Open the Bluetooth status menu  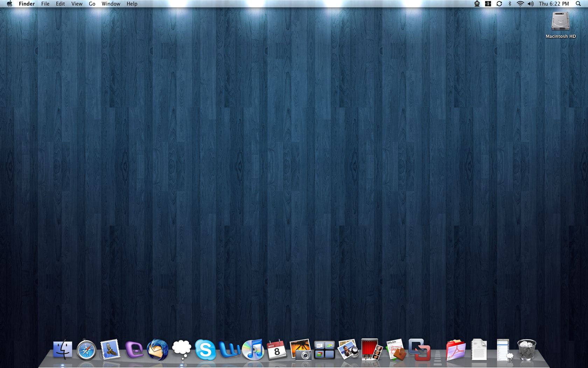coord(510,4)
